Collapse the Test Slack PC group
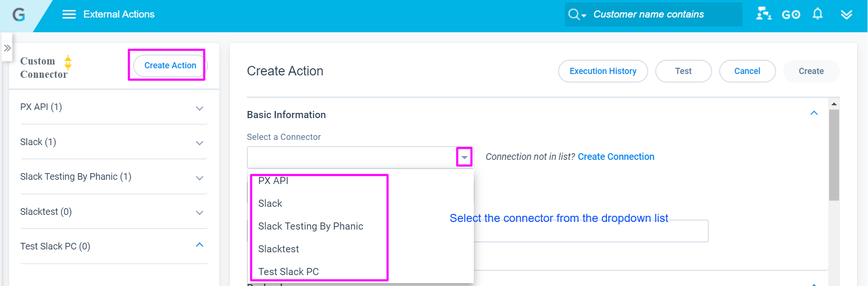 click(199, 245)
